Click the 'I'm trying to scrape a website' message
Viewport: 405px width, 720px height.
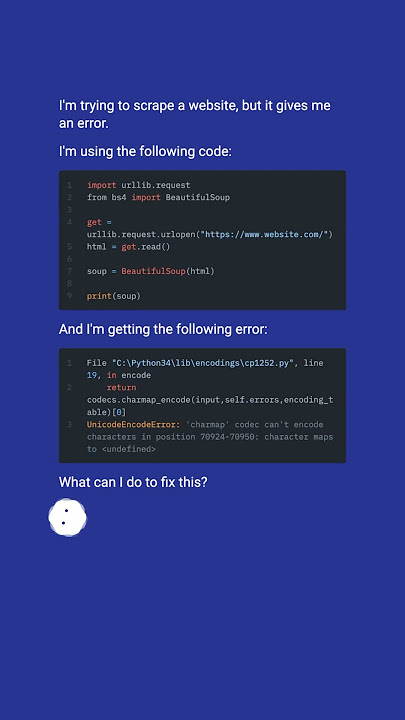coord(195,114)
